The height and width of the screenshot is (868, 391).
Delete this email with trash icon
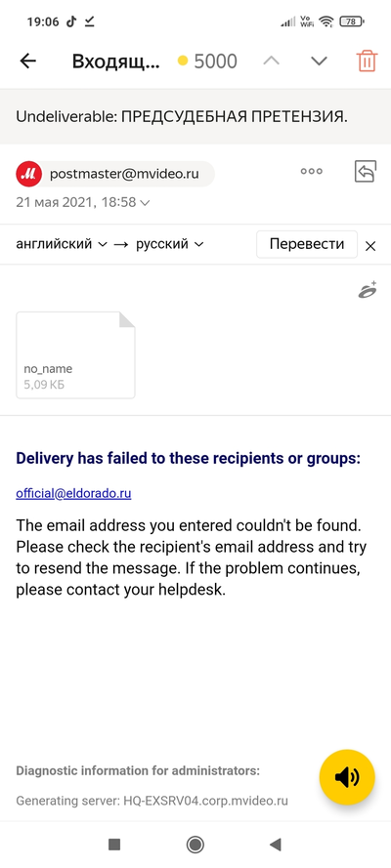click(x=368, y=61)
